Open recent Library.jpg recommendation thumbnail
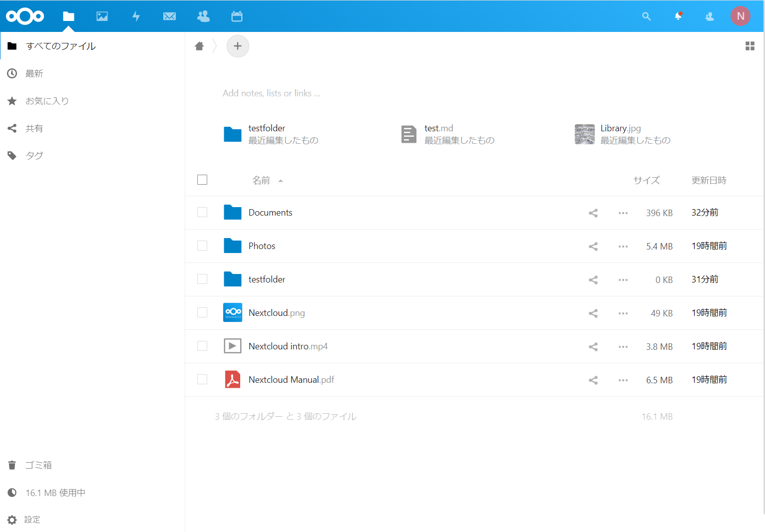This screenshot has height=532, width=765. [585, 134]
